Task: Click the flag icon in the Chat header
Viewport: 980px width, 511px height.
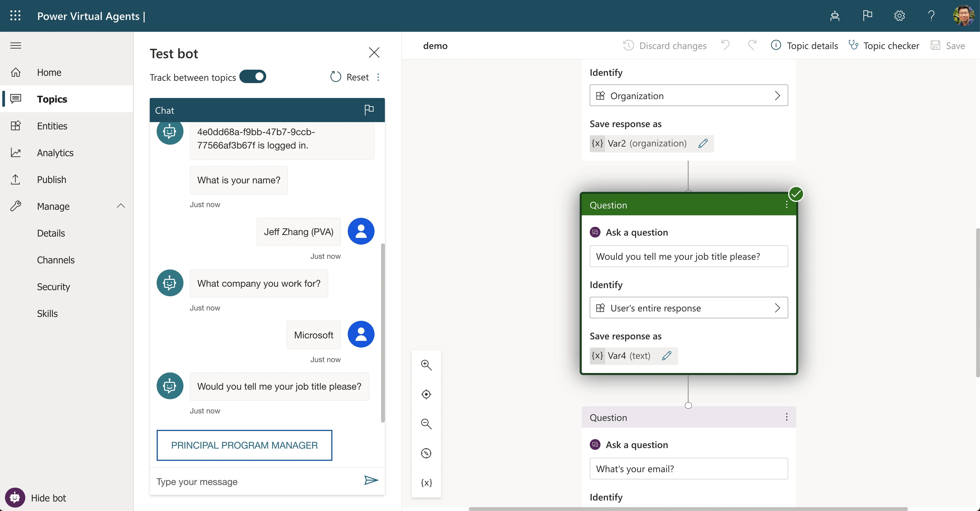Action: pos(368,110)
